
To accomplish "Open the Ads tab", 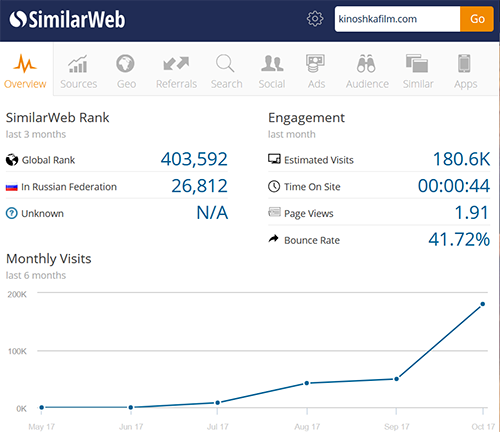I will 316,72.
